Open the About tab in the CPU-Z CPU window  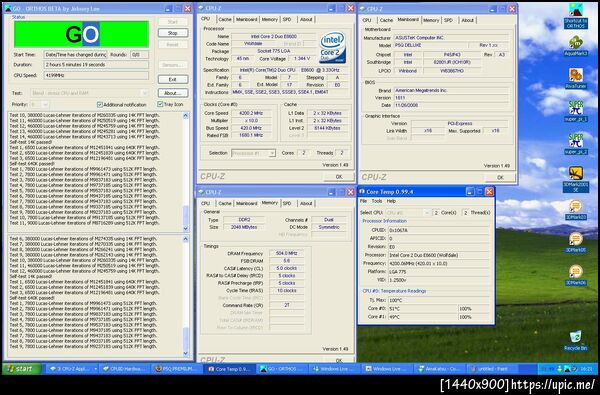pyautogui.click(x=306, y=19)
